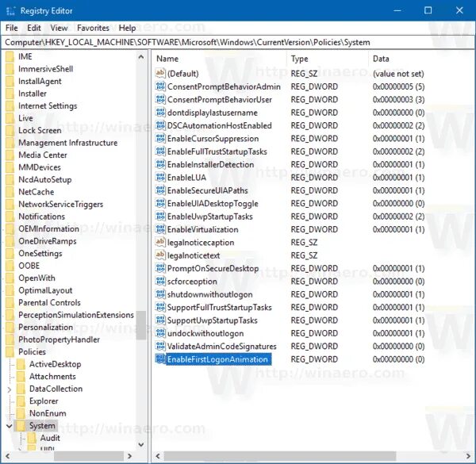Viewport: 476px width, 464px height.
Task: Select the Internet Settings key
Action: (x=48, y=106)
